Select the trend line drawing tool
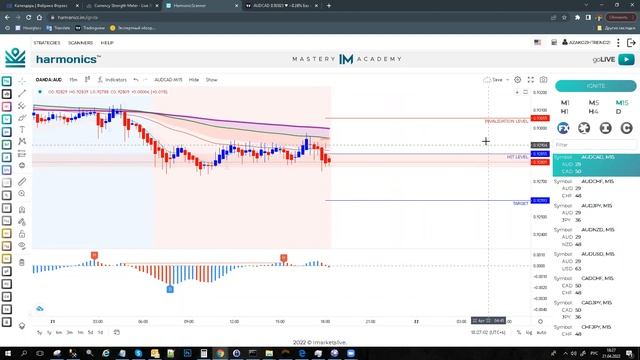Image resolution: width=640 pixels, height=360 pixels. pos(22,93)
